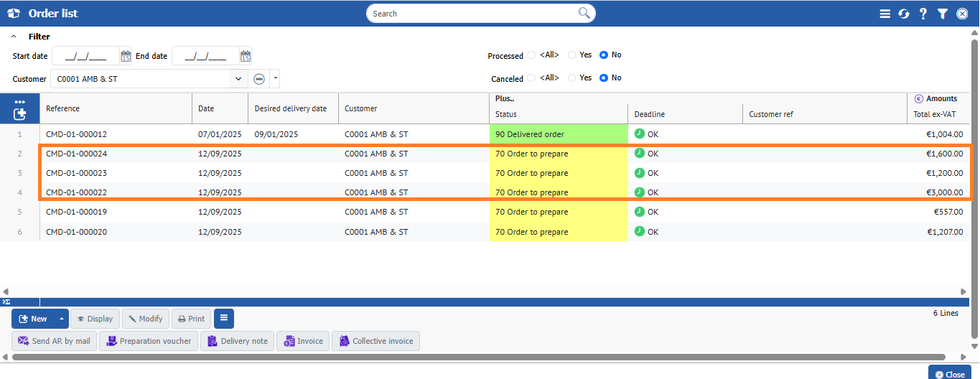
Task: Click the Collective invoice button
Action: [x=375, y=341]
